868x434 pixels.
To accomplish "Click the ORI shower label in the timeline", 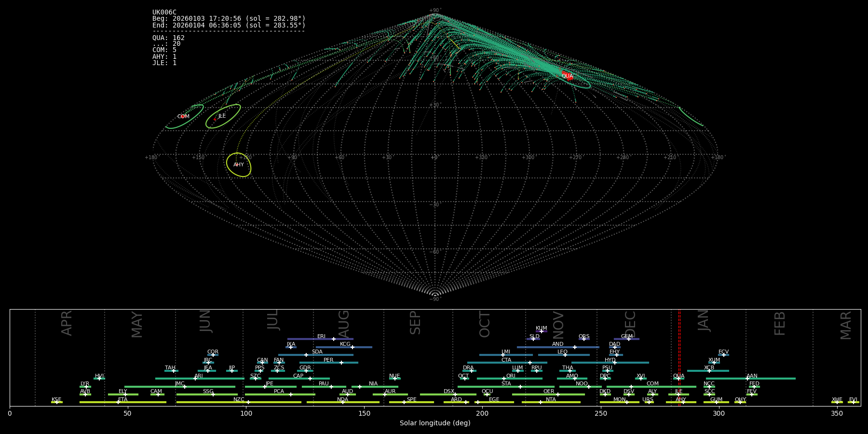I will click(511, 376).
